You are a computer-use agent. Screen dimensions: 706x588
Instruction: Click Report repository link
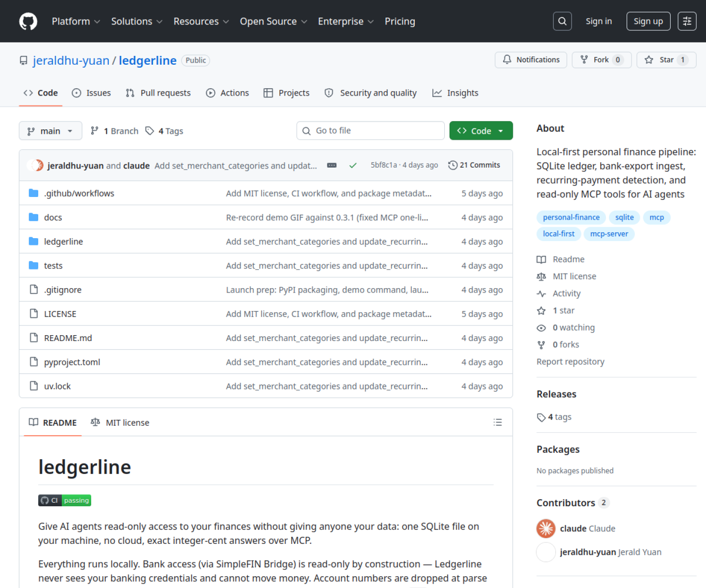tap(570, 362)
